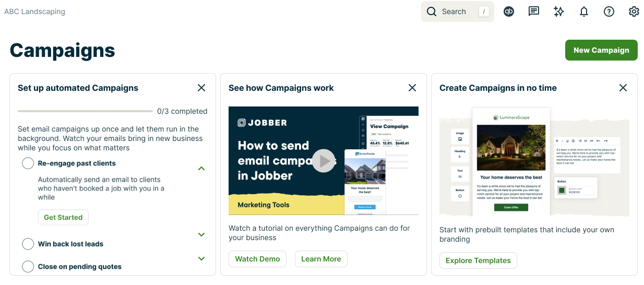Play the Jobber email campaigns tutorial video

point(324,161)
